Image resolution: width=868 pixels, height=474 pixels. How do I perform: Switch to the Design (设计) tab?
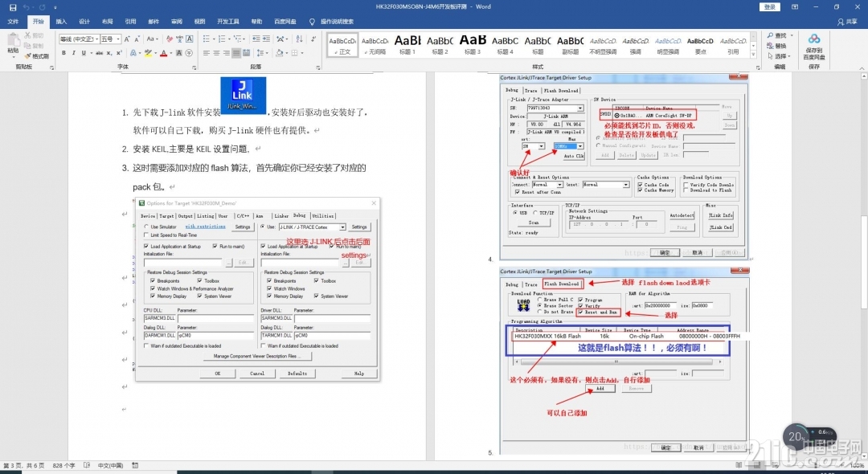pyautogui.click(x=84, y=22)
